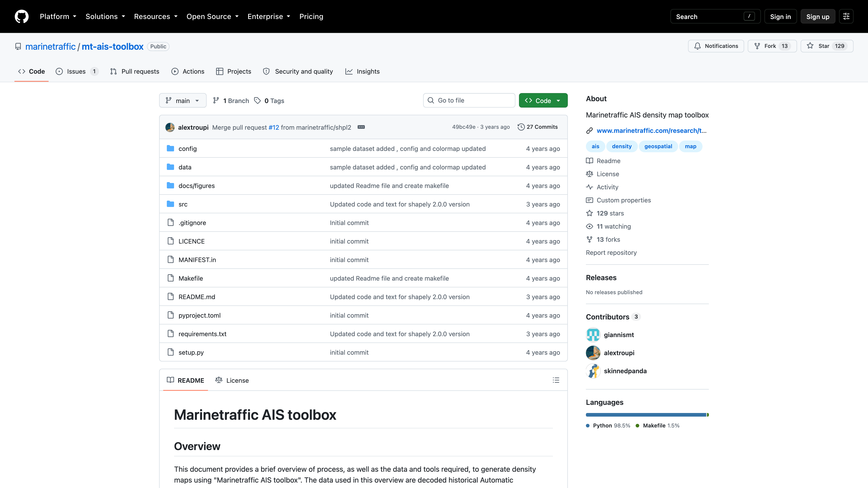The image size is (868, 488).
Task: Click the alextroupi avatar in commit bar
Action: point(170,127)
